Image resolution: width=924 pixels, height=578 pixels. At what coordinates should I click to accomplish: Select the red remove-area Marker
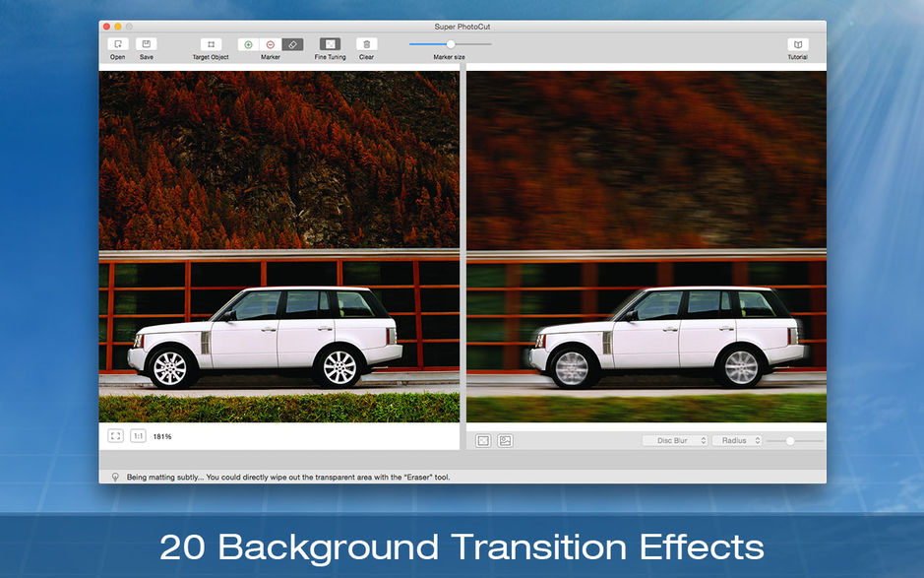coord(269,43)
